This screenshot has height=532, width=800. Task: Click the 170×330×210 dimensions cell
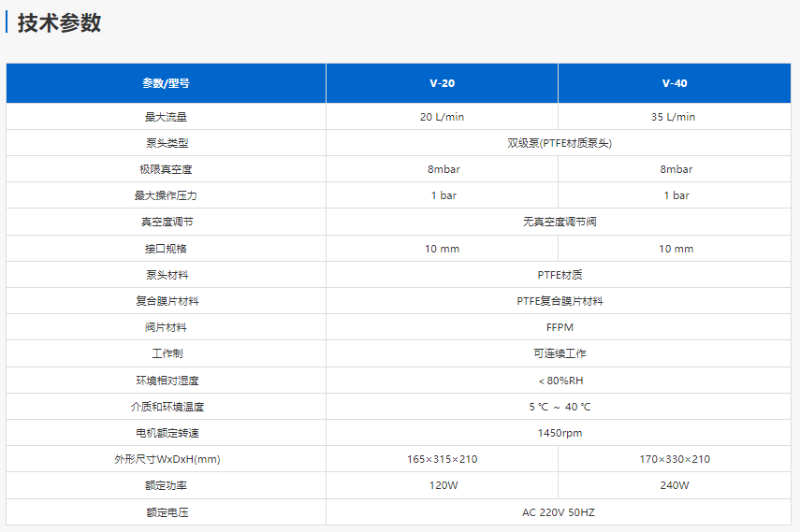tap(674, 459)
